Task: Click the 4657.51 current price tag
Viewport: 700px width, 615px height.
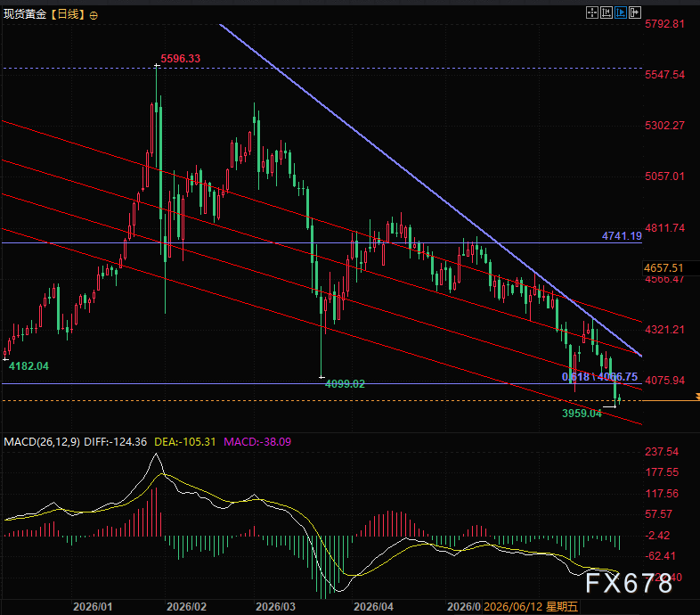Action: [663, 268]
